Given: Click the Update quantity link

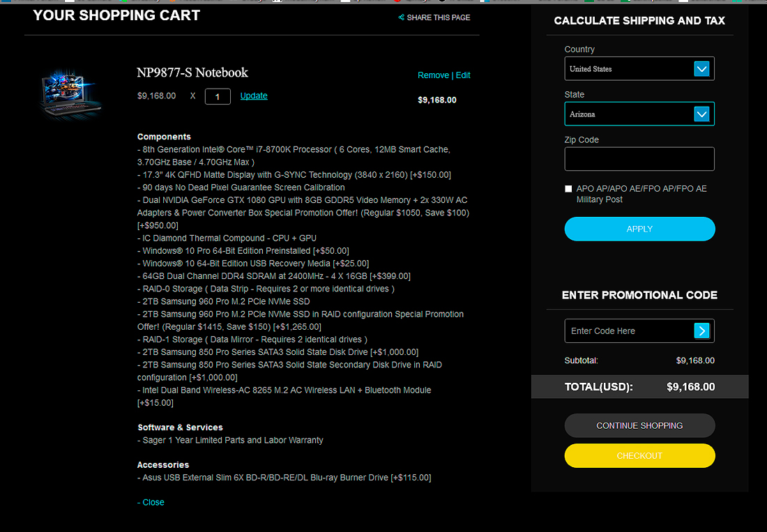Looking at the screenshot, I should coord(254,96).
